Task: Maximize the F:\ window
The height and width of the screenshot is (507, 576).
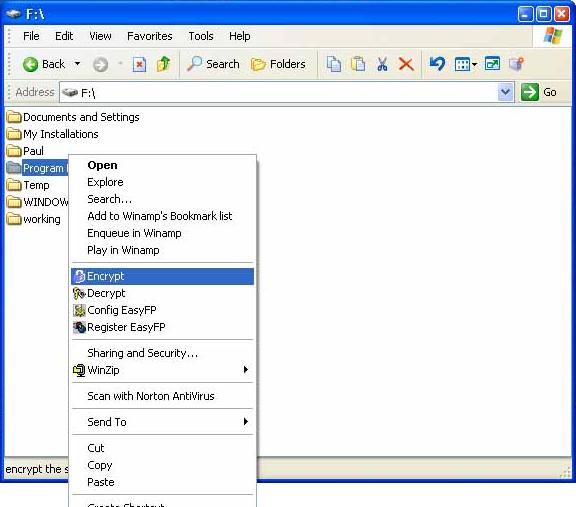Action: 544,14
